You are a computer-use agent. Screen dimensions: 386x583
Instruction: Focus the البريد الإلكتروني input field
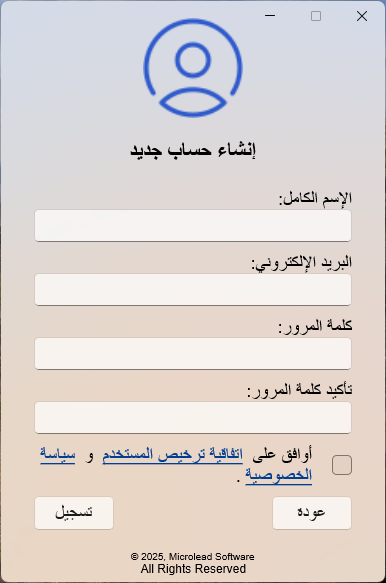(193, 290)
